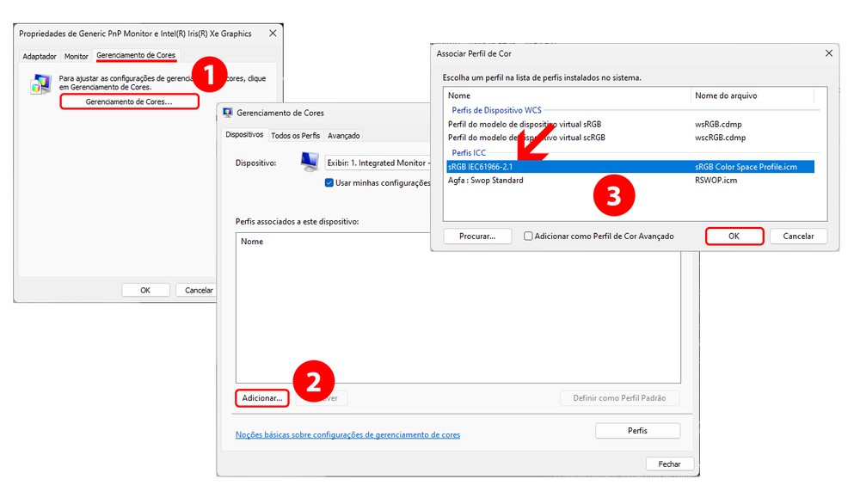Select the virtual scRGB device profile
The height and width of the screenshot is (504, 860).
coord(526,138)
